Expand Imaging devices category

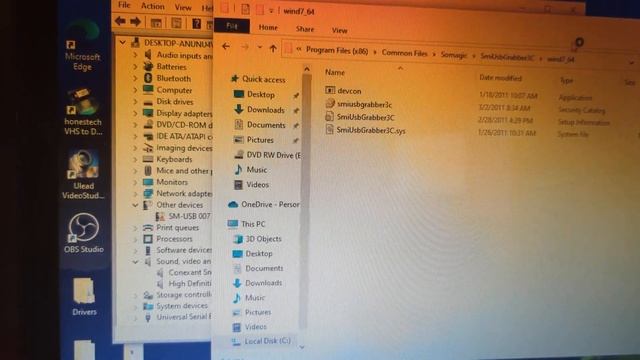tap(135, 148)
